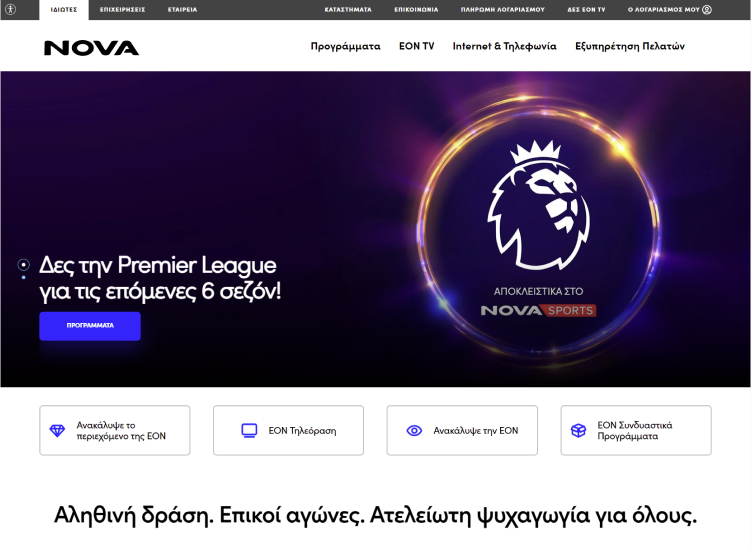Click the user account profile icon

point(707,10)
